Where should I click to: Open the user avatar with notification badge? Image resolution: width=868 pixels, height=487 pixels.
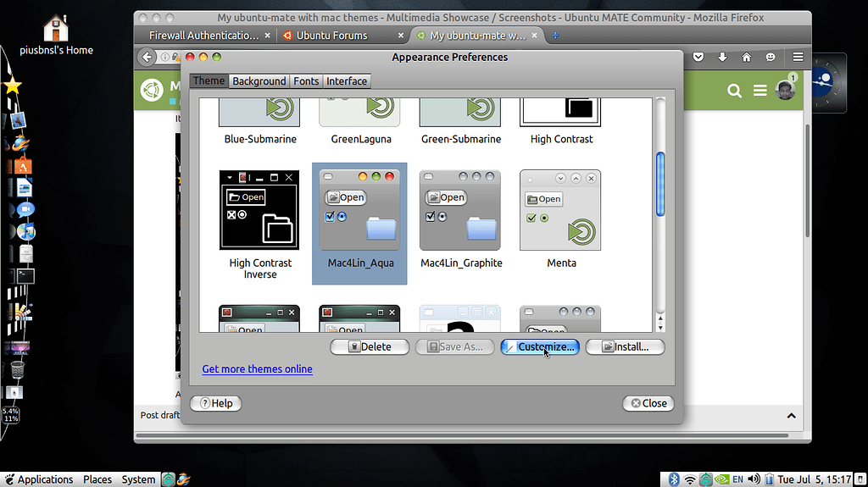(785, 89)
